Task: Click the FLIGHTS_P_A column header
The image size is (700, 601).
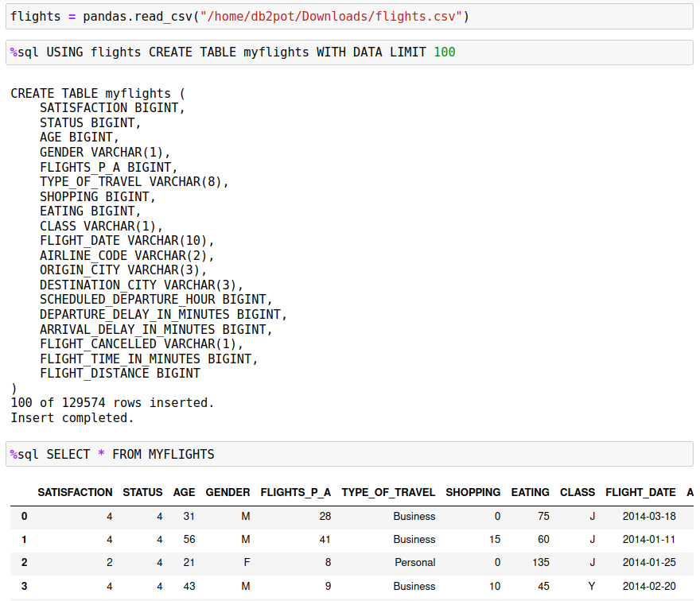Action: (295, 492)
